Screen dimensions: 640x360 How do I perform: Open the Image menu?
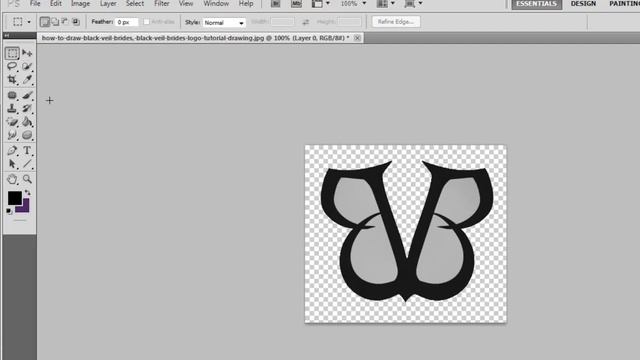(80, 4)
